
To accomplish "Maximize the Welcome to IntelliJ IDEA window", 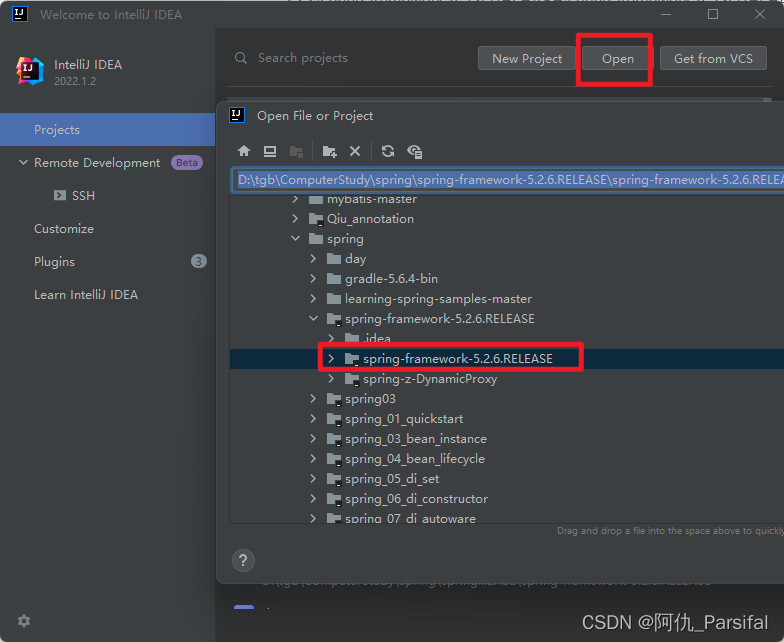I will [713, 14].
